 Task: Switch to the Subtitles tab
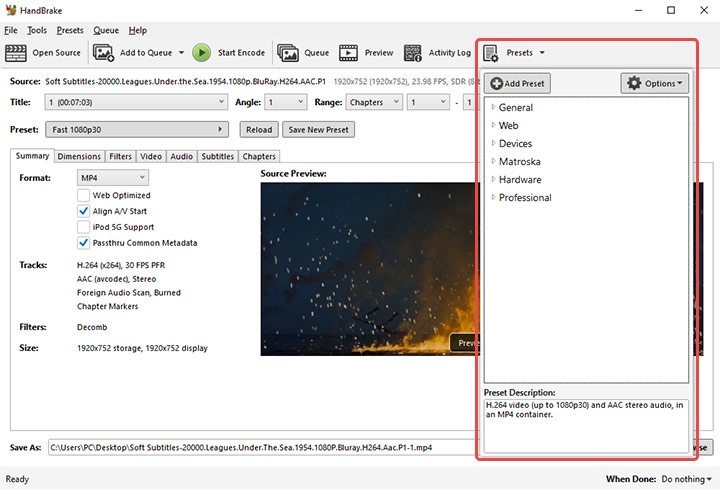pyautogui.click(x=218, y=157)
